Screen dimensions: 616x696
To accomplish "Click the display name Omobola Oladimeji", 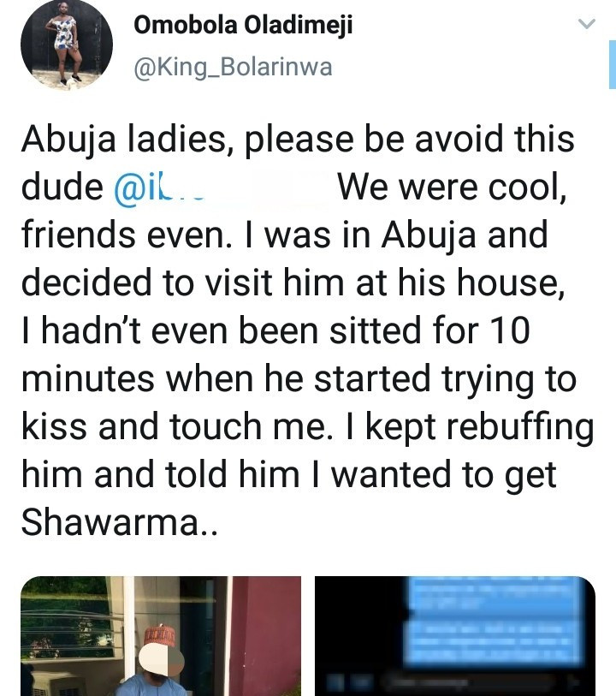I will coord(243,27).
